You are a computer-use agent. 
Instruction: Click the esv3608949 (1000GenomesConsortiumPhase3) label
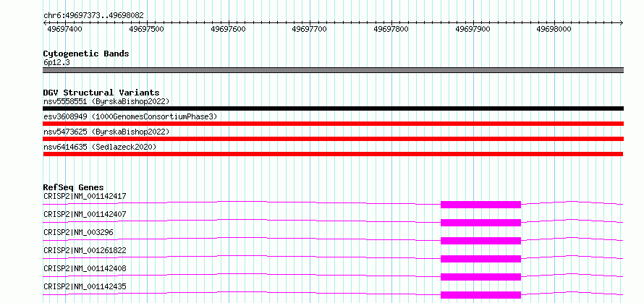coord(130,116)
